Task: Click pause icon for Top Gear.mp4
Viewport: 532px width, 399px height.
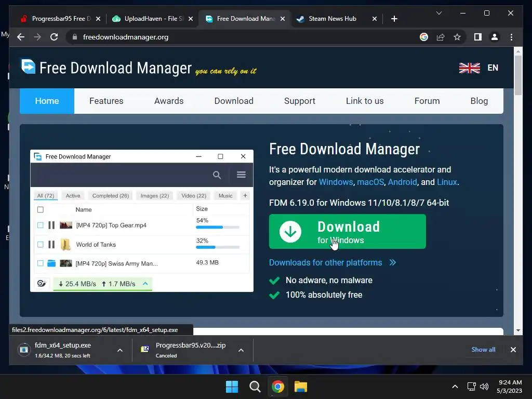Action: point(51,225)
